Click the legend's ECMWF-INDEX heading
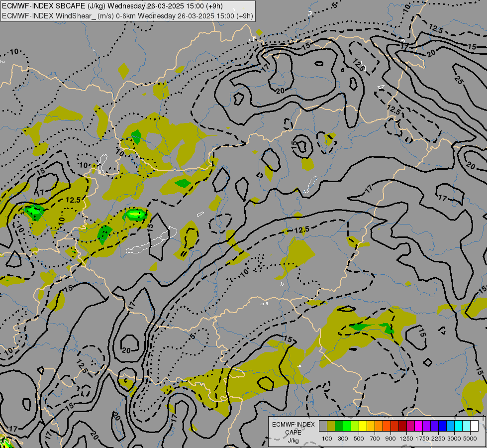The height and width of the screenshot is (448, 487). [293, 425]
